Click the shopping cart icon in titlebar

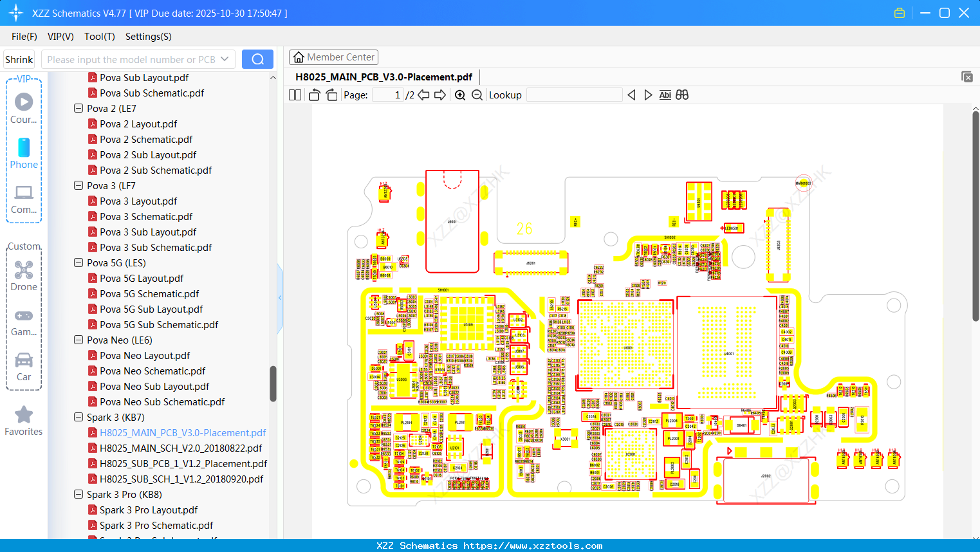[x=899, y=12]
